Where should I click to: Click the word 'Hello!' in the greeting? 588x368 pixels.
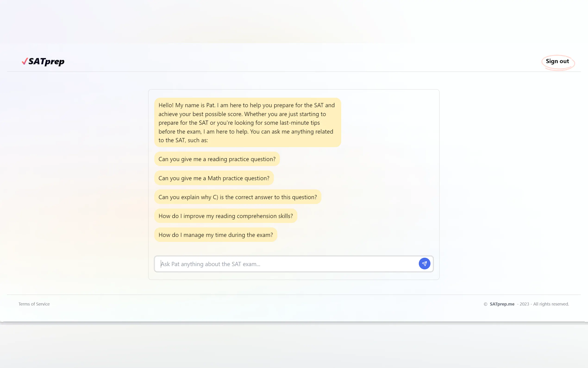pos(166,105)
